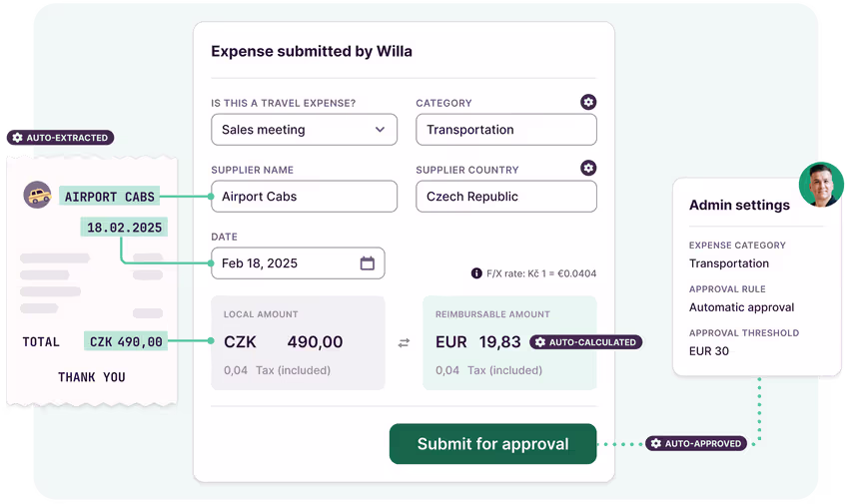This screenshot has height=504, width=852.
Task: Click the gear icon beside Category
Action: (x=588, y=102)
